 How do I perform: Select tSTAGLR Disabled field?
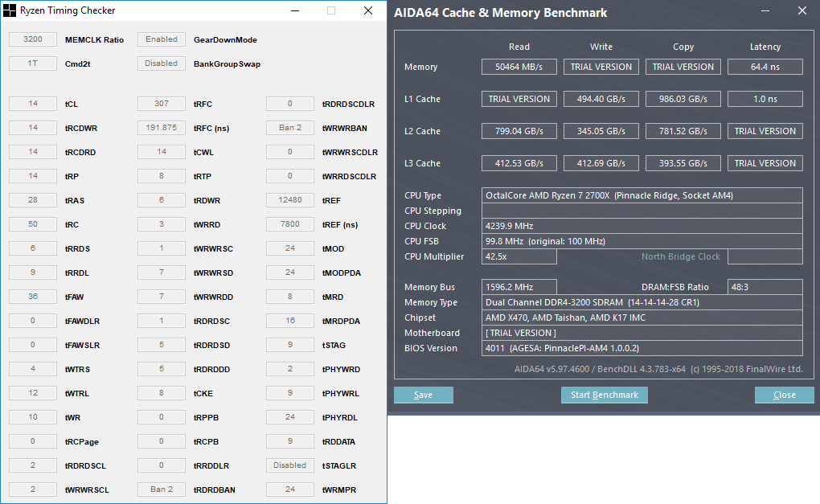(290, 465)
